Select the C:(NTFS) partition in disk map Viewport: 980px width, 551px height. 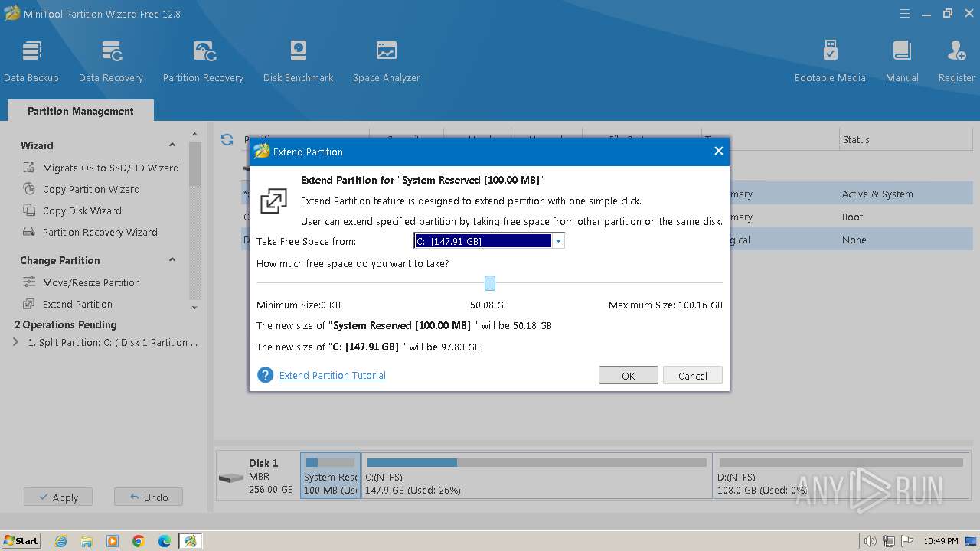pyautogui.click(x=537, y=475)
